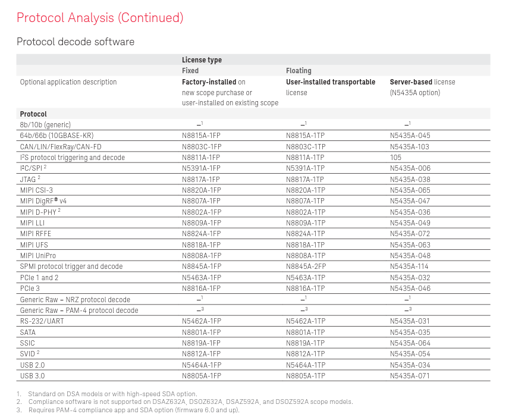Click the "User-installed transportable" column heading
506x420 pixels.
[x=331, y=82]
